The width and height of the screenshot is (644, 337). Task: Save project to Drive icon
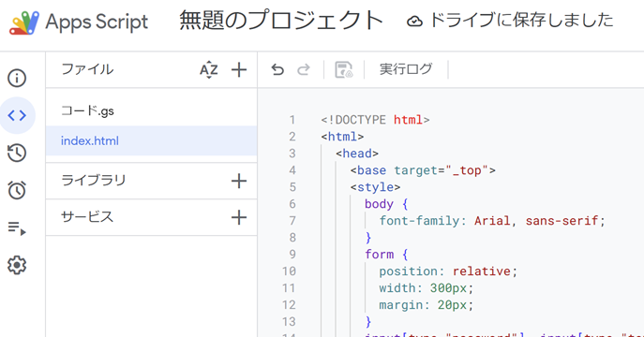click(344, 69)
